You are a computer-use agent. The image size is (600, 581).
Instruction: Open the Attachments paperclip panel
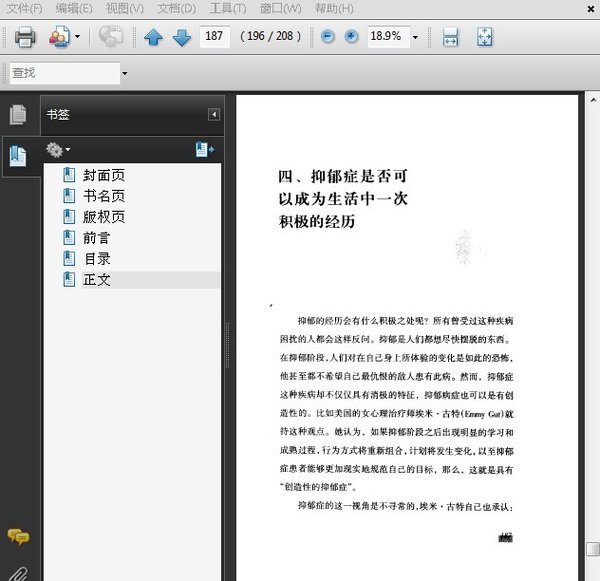point(18,570)
